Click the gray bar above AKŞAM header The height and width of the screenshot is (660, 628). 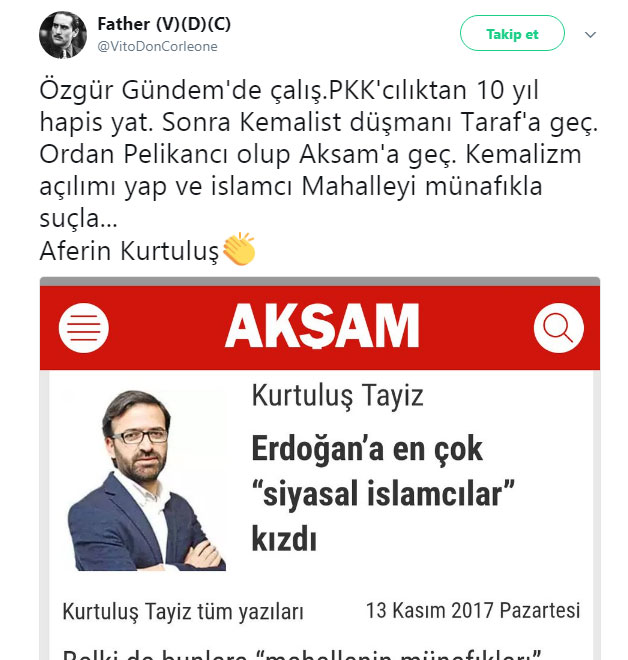[320, 282]
